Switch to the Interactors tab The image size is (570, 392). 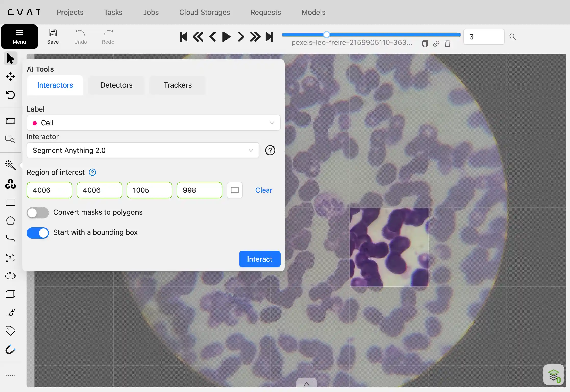(x=55, y=85)
